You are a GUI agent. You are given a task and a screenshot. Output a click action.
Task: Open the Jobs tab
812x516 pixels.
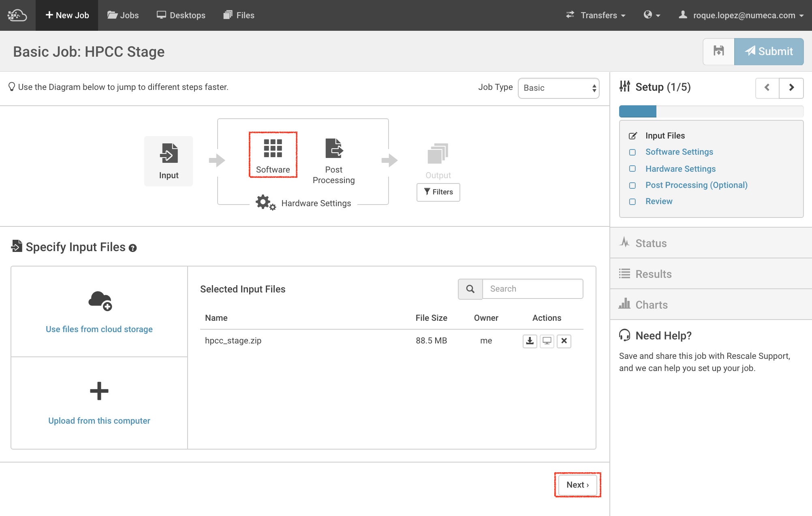pos(123,15)
